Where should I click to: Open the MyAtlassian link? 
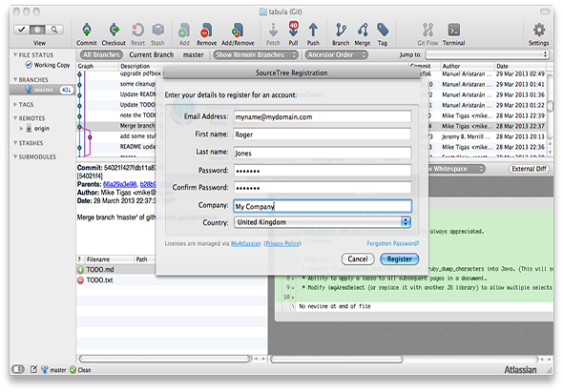245,244
